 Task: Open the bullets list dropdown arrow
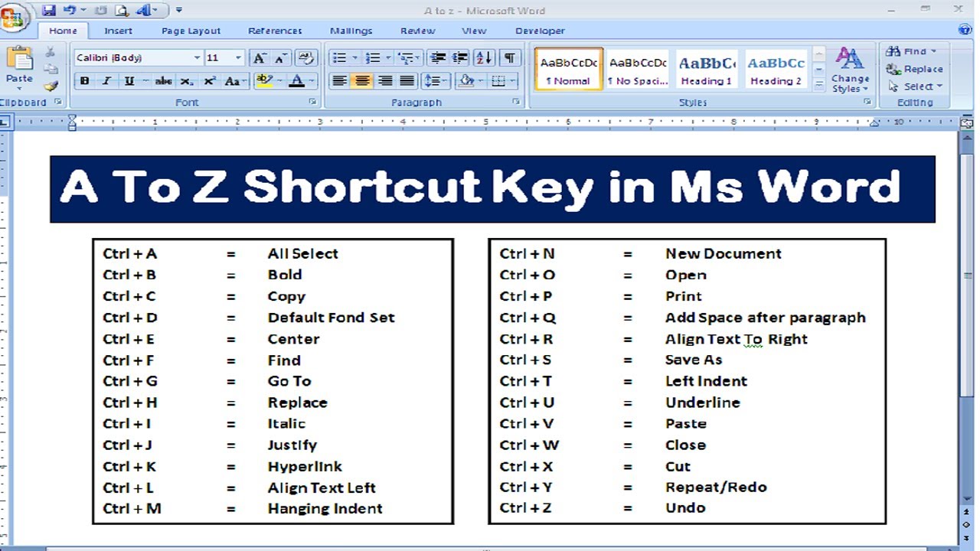click(x=354, y=57)
